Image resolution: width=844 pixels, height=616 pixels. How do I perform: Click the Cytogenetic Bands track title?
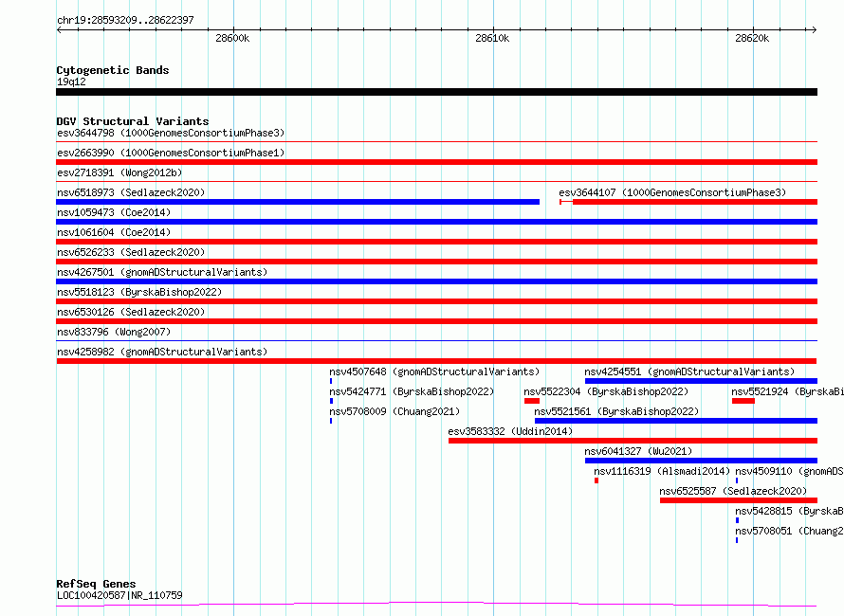[113, 70]
